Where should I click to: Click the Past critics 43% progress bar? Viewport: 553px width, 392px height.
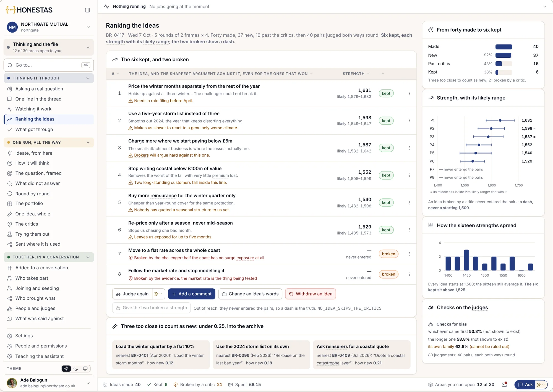tap(504, 64)
